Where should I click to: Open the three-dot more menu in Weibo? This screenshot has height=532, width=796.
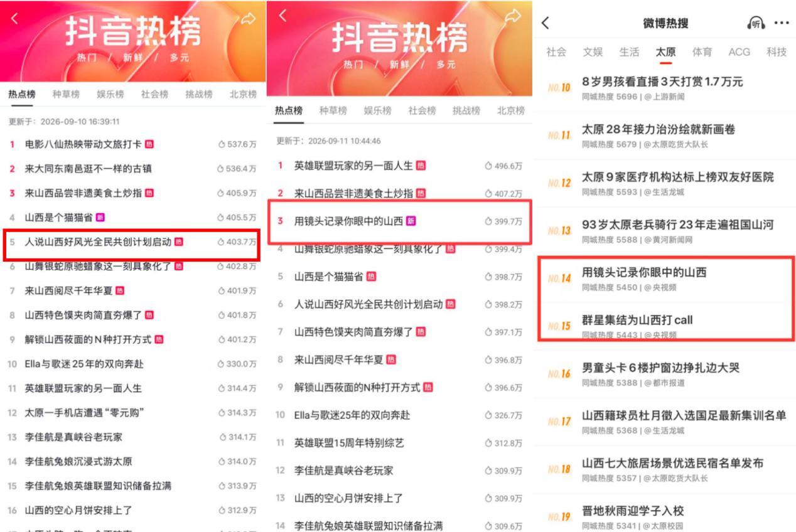pos(782,23)
